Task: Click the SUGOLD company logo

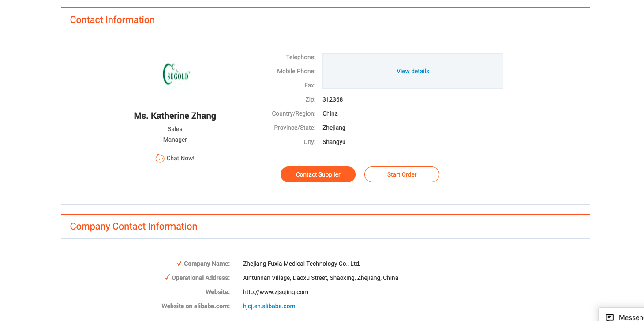Action: [176, 74]
